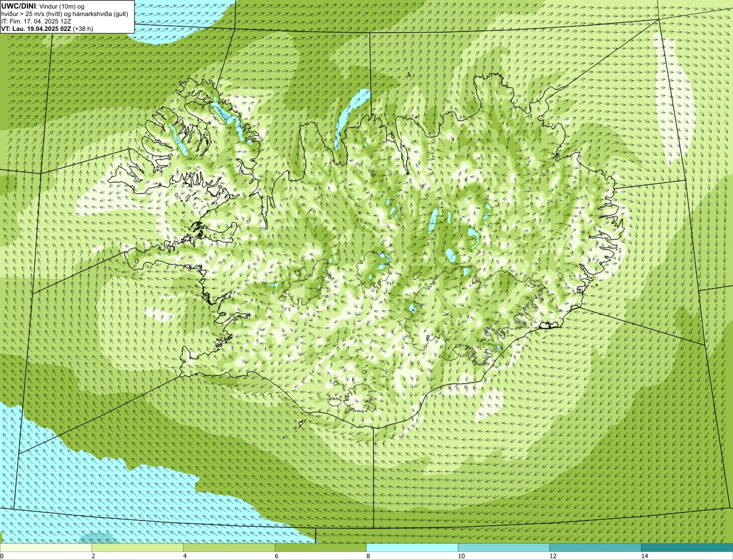Click the legend scale label '6'
Image resolution: width=733 pixels, height=560 pixels.
[x=276, y=556]
